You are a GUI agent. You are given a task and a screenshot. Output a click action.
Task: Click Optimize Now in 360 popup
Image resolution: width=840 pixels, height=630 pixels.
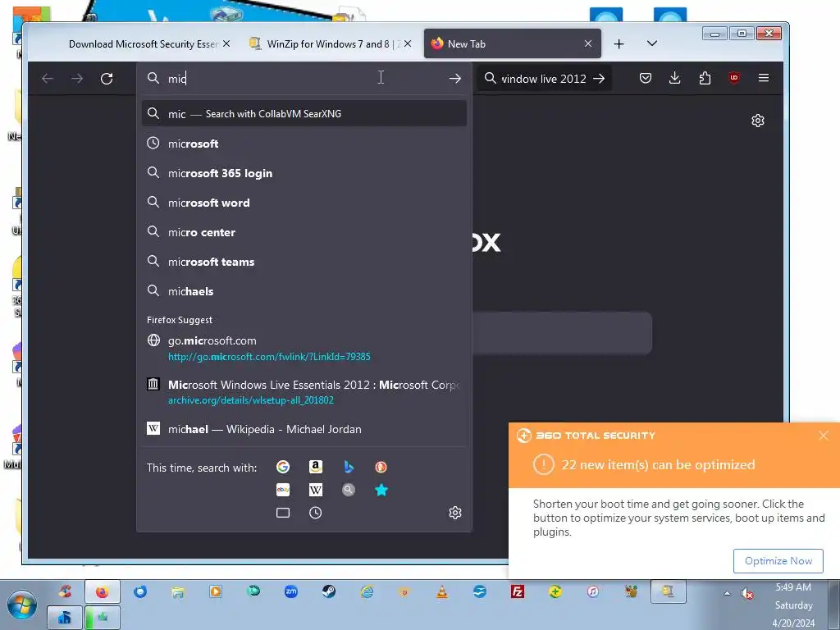pyautogui.click(x=778, y=561)
